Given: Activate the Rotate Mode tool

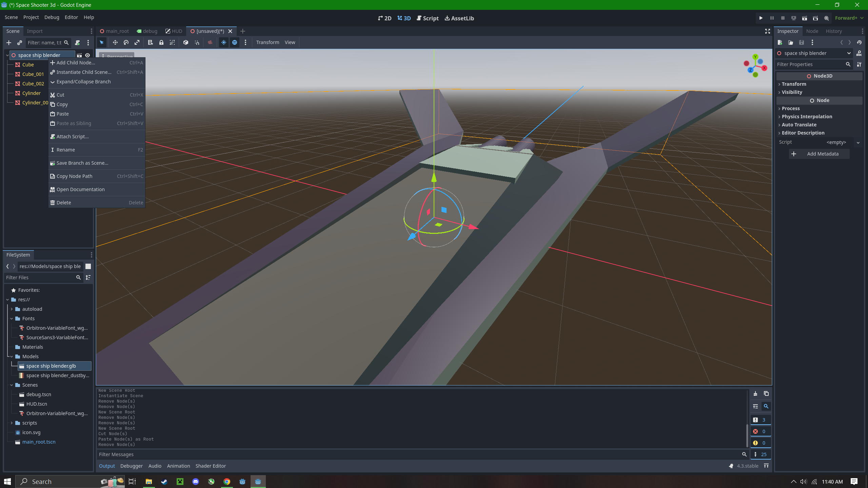Looking at the screenshot, I should coord(126,42).
